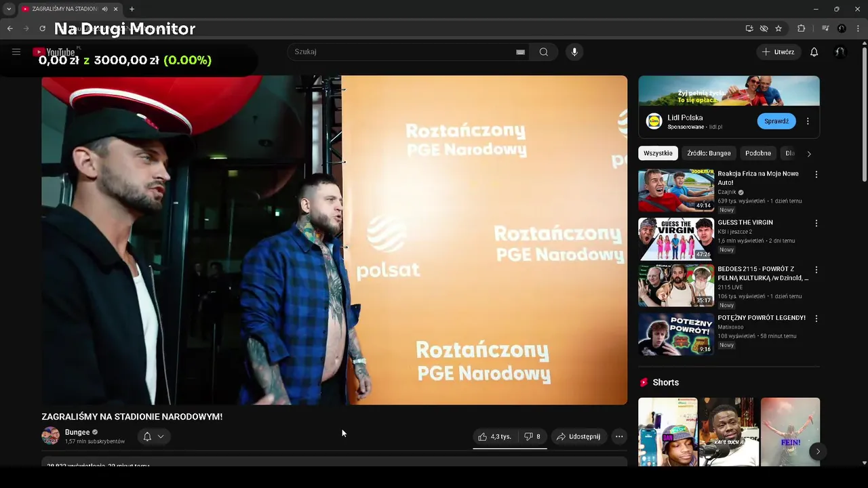Dislike the video with thumbs down

pyautogui.click(x=532, y=436)
